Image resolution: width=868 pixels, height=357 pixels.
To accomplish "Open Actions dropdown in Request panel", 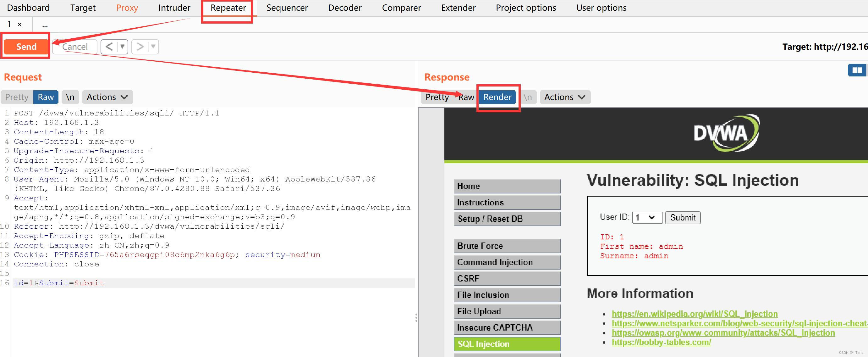I will [107, 97].
